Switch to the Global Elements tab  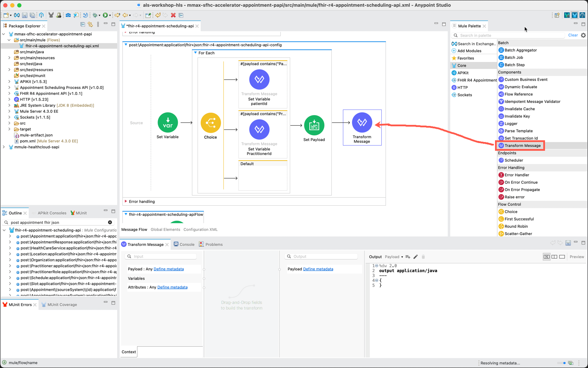click(x=165, y=229)
